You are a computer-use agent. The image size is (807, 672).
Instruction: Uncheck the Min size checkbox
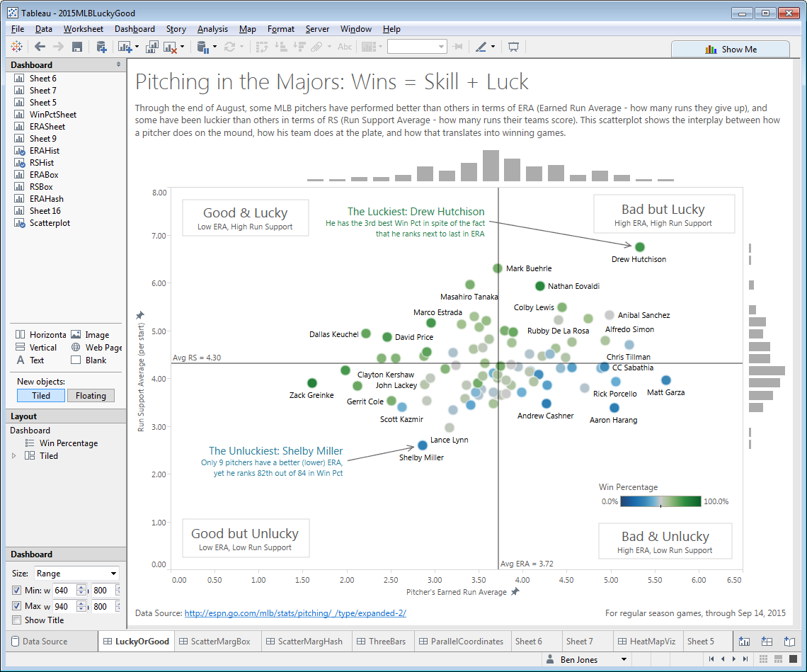point(17,590)
